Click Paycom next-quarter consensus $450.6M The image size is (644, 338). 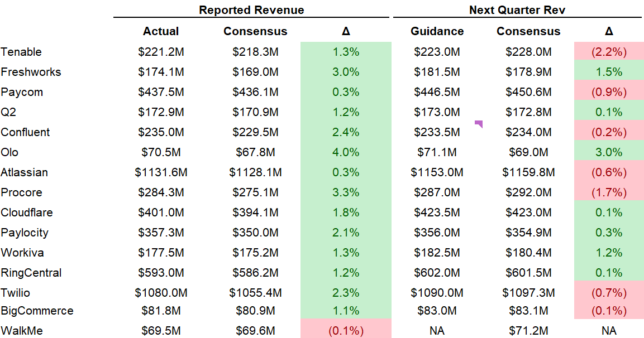pyautogui.click(x=528, y=92)
